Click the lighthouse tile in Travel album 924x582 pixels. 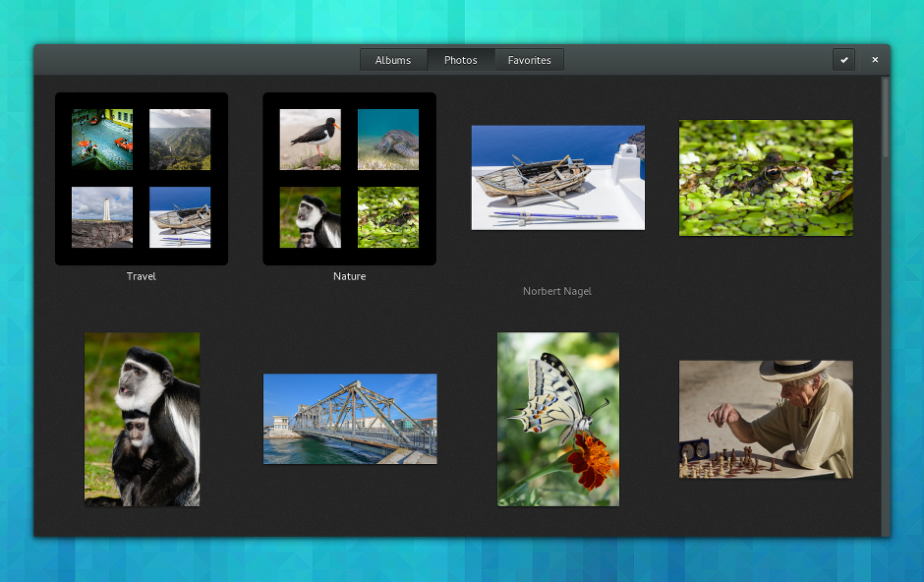point(102,217)
